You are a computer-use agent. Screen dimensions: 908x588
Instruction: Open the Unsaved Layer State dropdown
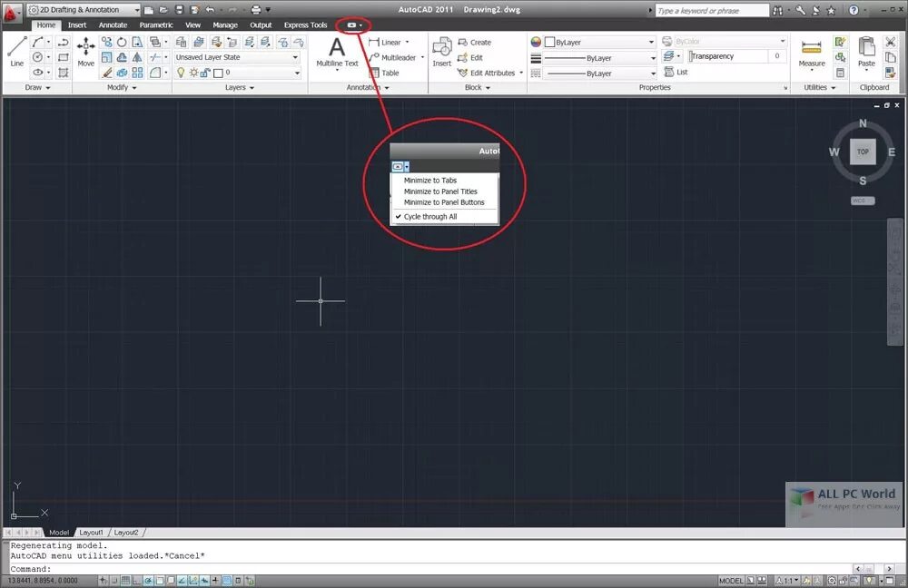tap(237, 57)
